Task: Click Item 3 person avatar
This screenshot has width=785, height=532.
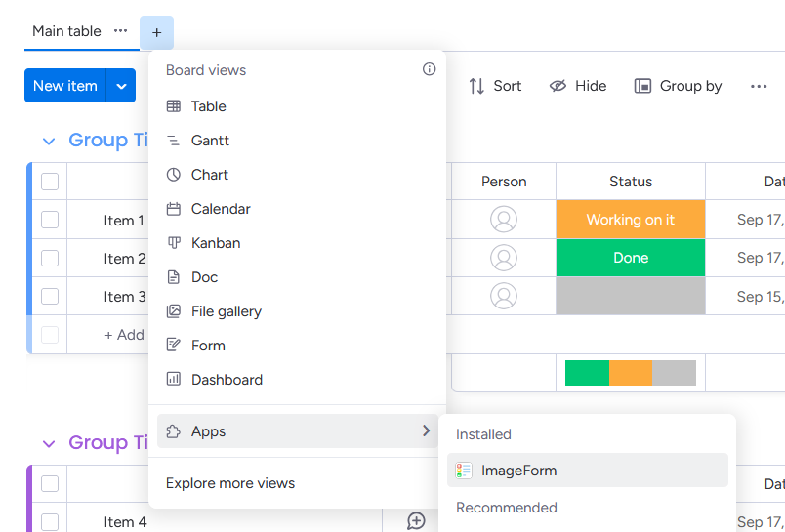Action: point(504,296)
